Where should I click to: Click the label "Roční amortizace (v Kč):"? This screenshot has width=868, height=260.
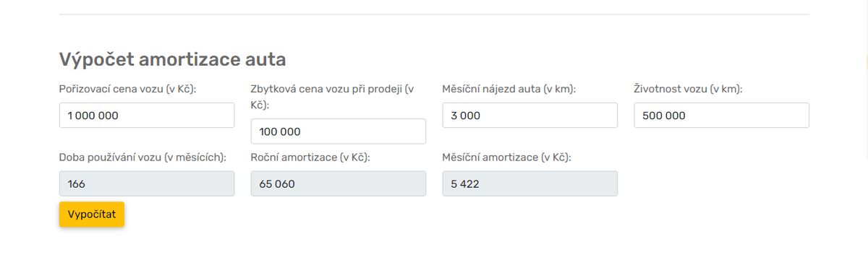pos(310,157)
